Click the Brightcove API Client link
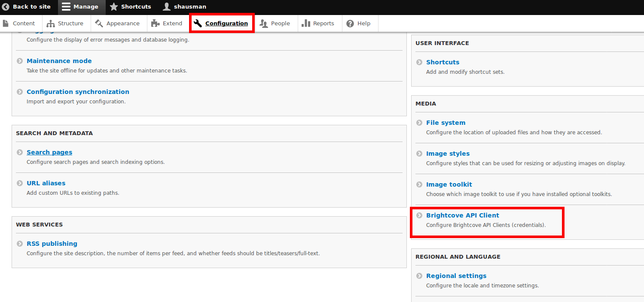The width and height of the screenshot is (644, 302). coord(462,215)
